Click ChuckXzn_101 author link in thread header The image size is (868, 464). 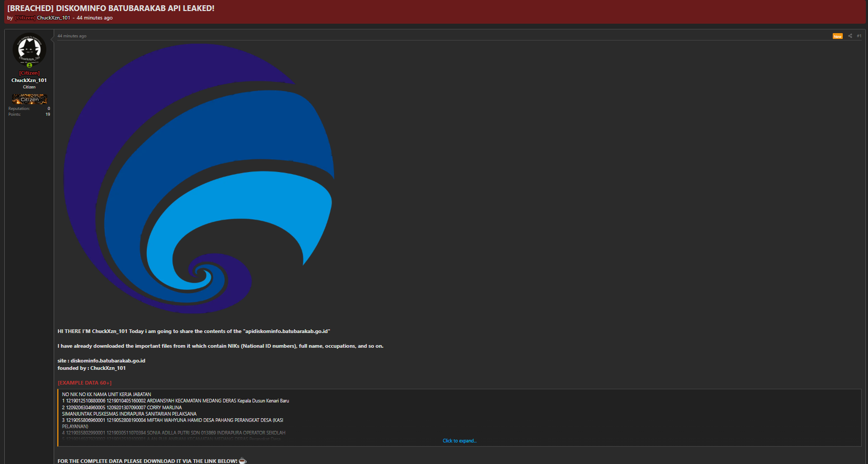click(53, 18)
